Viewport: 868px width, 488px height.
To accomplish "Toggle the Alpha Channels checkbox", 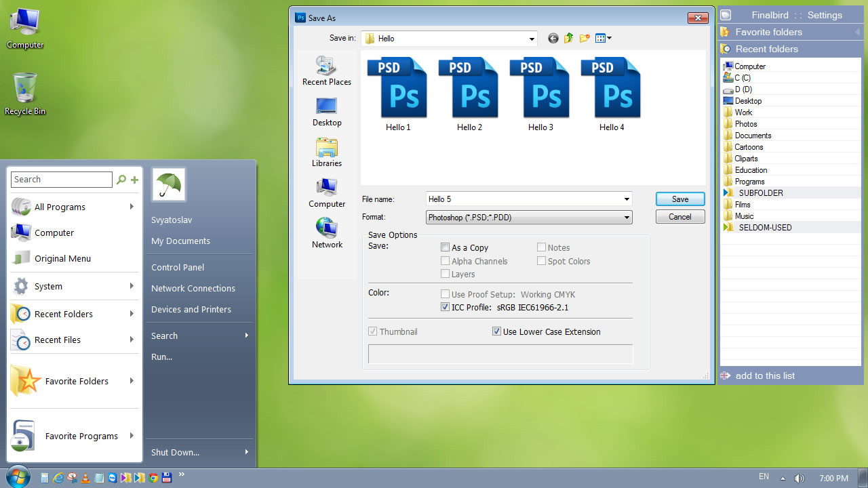I will pyautogui.click(x=446, y=261).
